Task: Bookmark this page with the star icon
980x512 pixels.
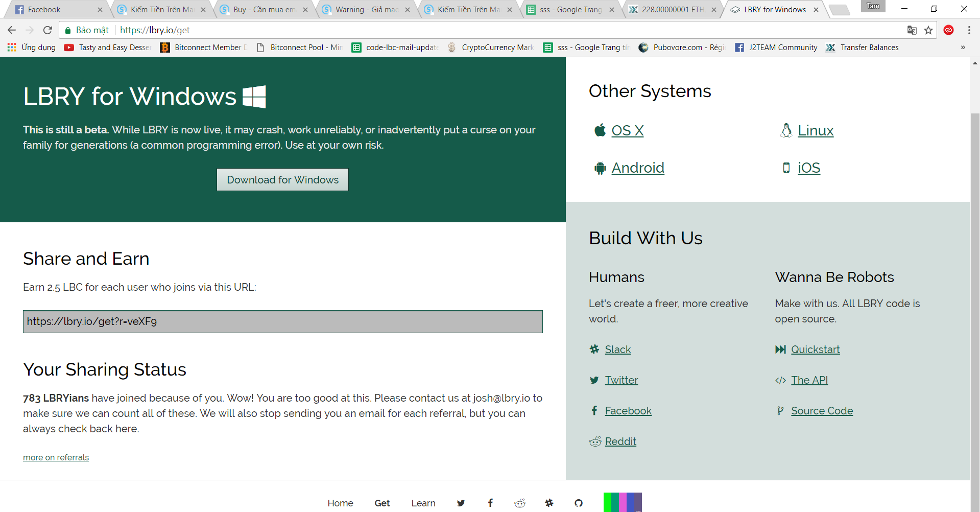Action: point(928,30)
